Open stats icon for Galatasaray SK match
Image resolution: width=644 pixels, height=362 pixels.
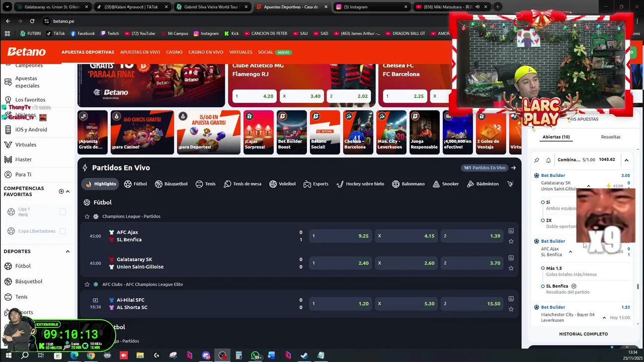(511, 258)
